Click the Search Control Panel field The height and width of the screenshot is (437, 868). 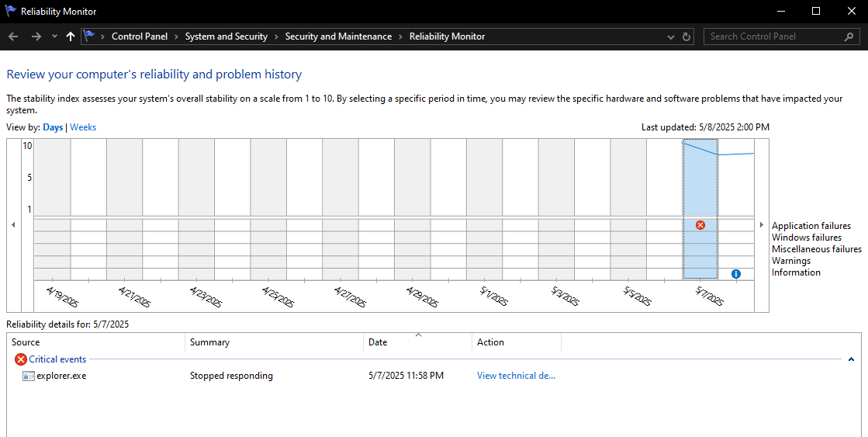point(782,36)
